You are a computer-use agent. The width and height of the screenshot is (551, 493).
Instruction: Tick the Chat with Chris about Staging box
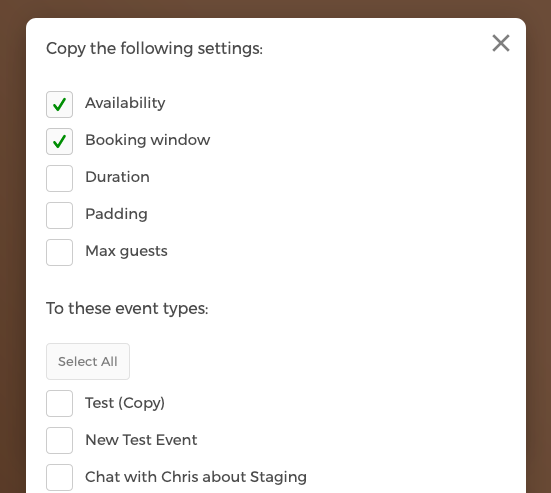(x=59, y=477)
